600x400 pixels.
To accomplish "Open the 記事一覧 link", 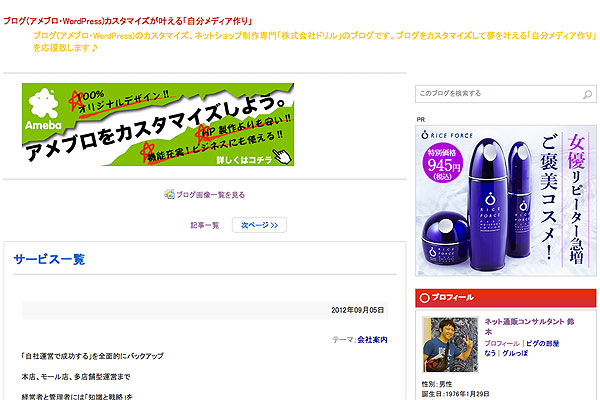I will (205, 225).
